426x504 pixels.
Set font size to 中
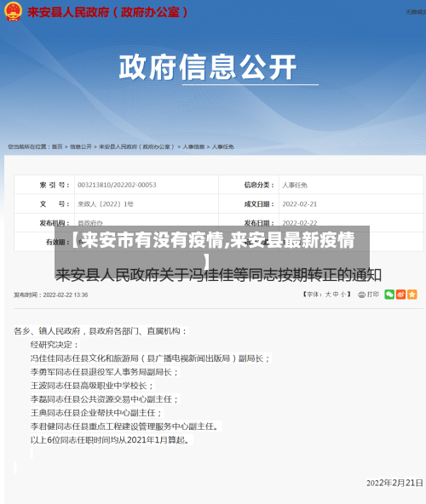[x=336, y=294]
